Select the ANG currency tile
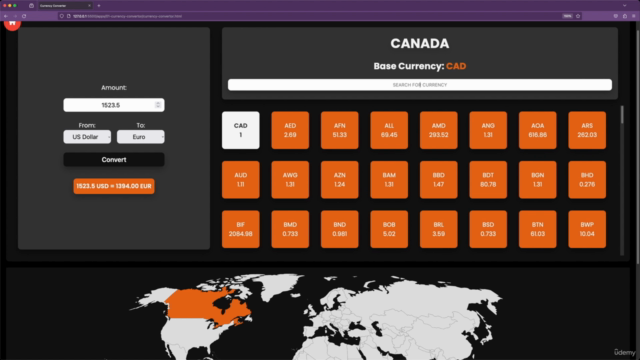640x360 pixels. [x=488, y=130]
